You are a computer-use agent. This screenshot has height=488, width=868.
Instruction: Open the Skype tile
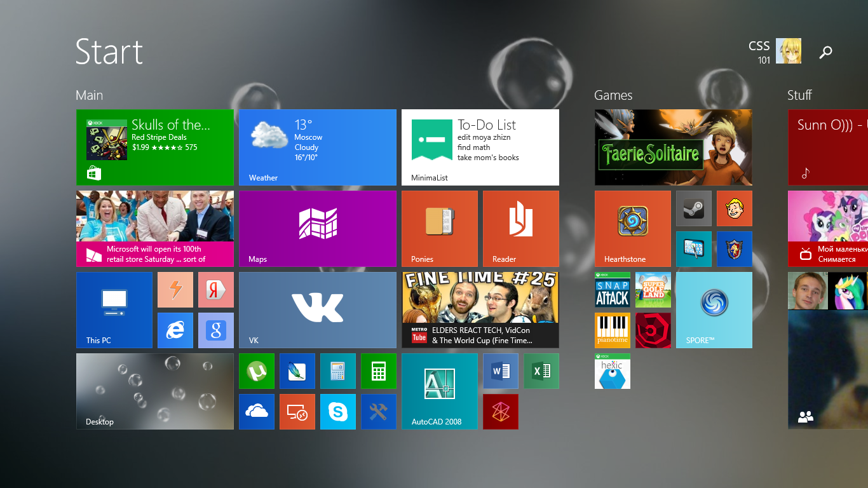point(338,412)
